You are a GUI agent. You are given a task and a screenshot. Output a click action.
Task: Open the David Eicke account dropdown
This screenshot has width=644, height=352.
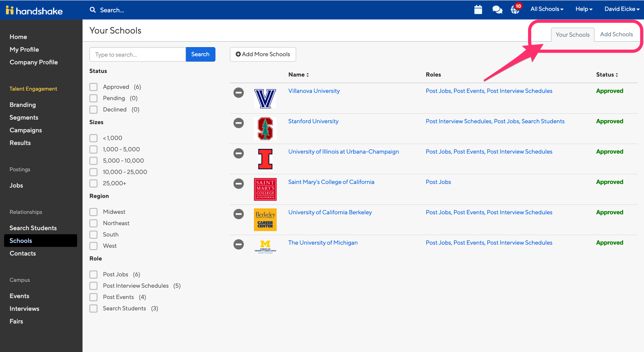622,9
